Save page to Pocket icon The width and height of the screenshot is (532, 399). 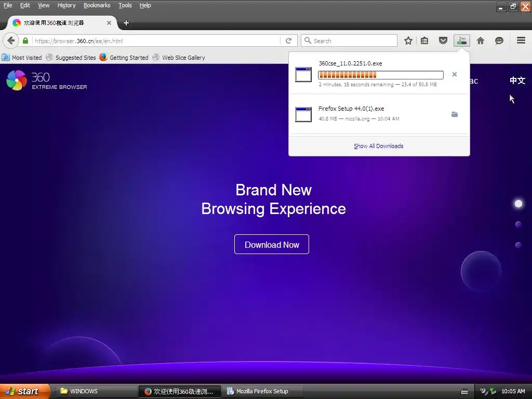443,41
